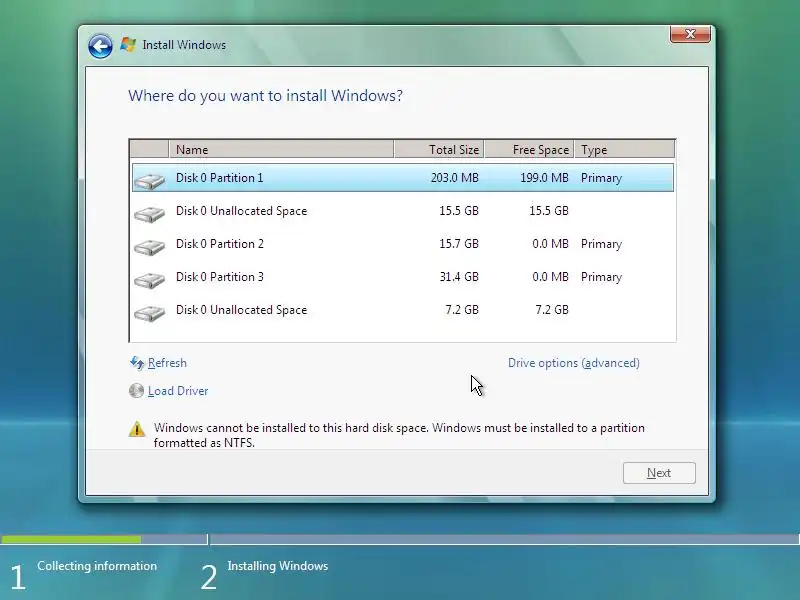Open the Load Driver link

coord(178,391)
